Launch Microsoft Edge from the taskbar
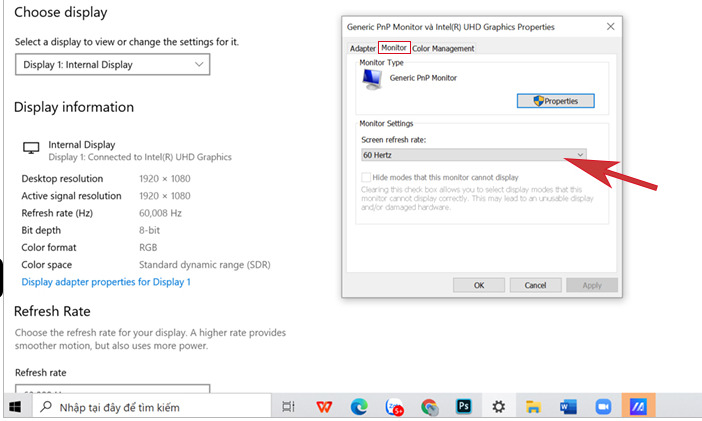This screenshot has width=702, height=421. click(359, 407)
